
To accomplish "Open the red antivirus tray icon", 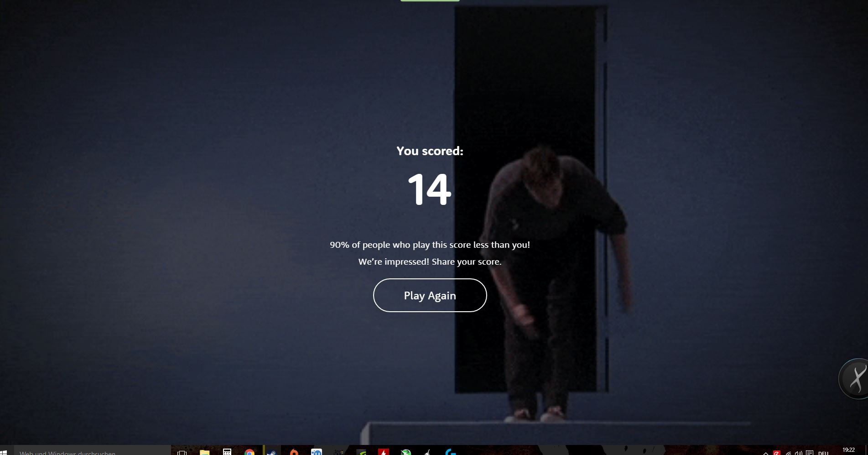I will [x=777, y=453].
